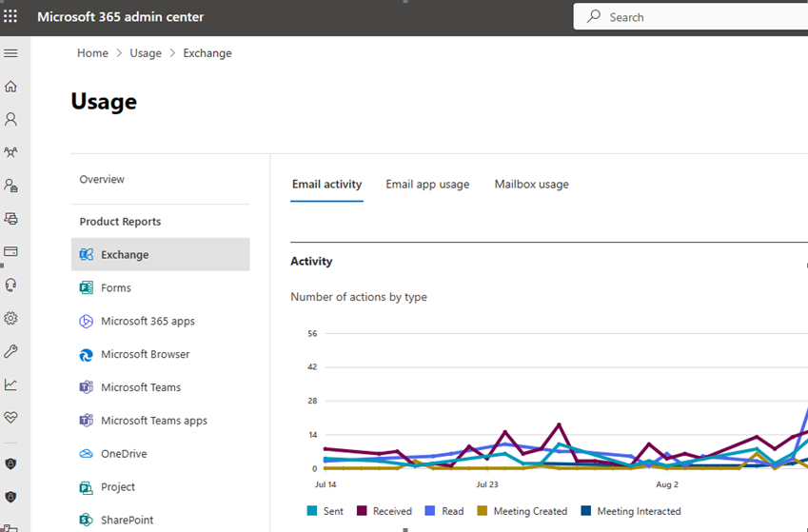Open the first Security shield icon in sidebar
The height and width of the screenshot is (532, 808).
pos(10,464)
